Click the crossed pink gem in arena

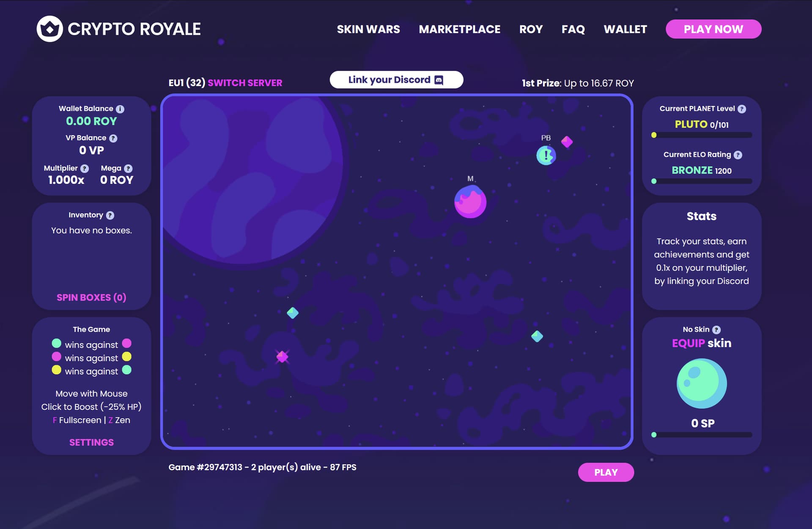pyautogui.click(x=282, y=357)
